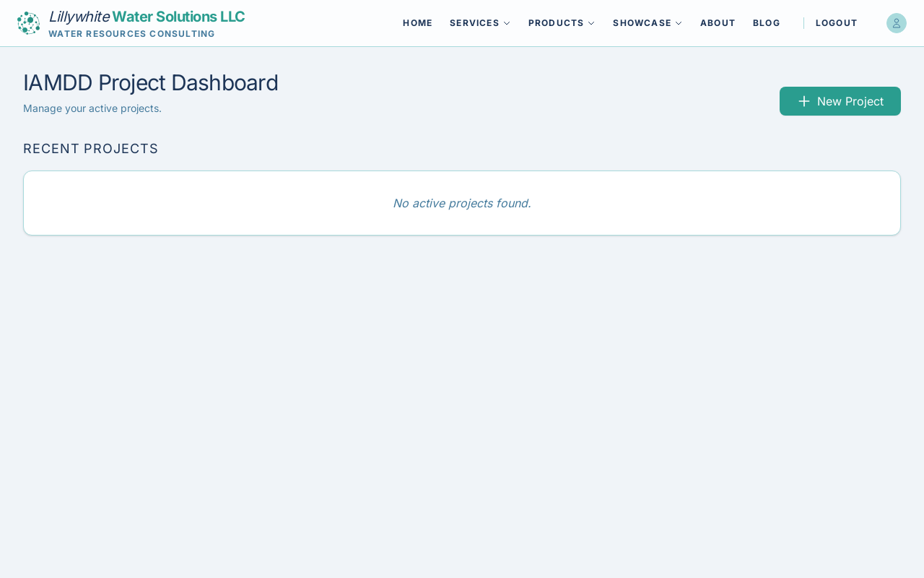This screenshot has height=578, width=924.
Task: Click the Lillywhite Water Solutions LLC title
Action: tap(147, 15)
